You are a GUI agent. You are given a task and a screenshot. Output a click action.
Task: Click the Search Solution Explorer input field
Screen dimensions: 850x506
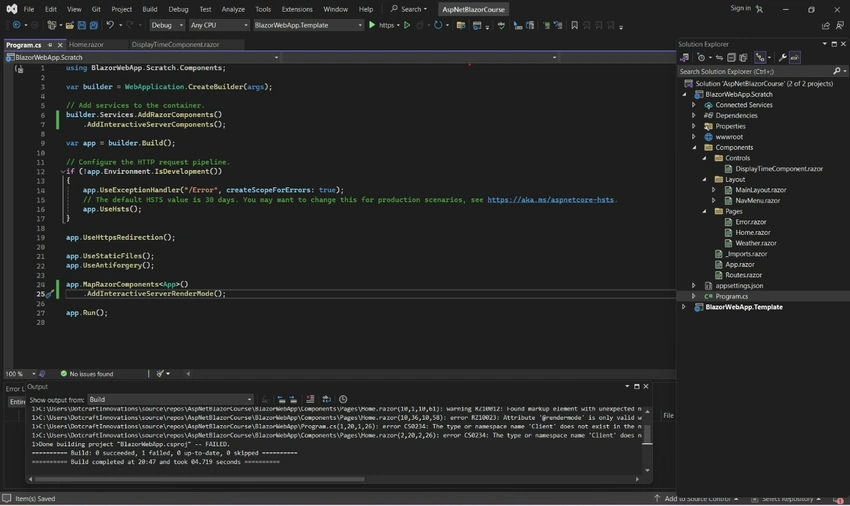pos(755,71)
